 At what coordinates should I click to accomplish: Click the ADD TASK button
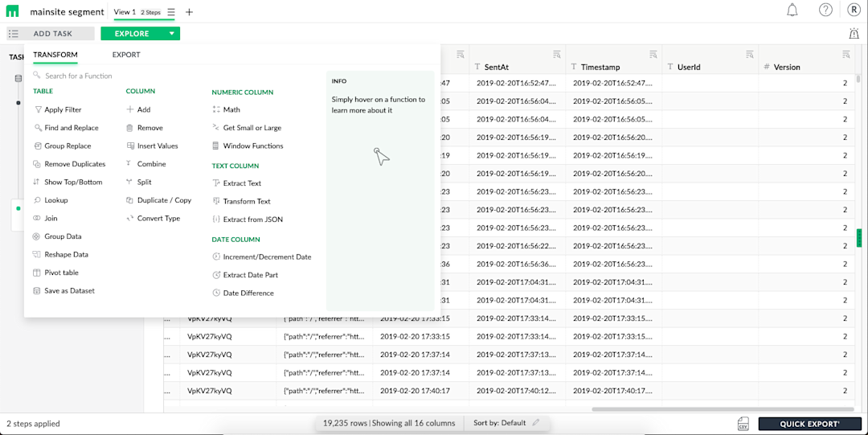[x=51, y=34]
